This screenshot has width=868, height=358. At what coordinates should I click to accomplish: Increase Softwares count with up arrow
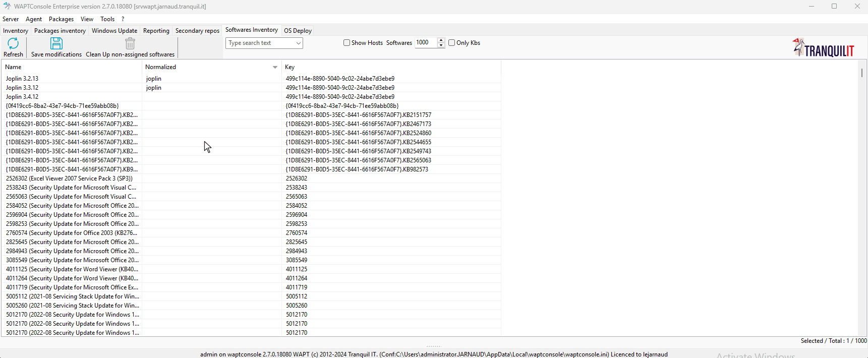coord(441,40)
